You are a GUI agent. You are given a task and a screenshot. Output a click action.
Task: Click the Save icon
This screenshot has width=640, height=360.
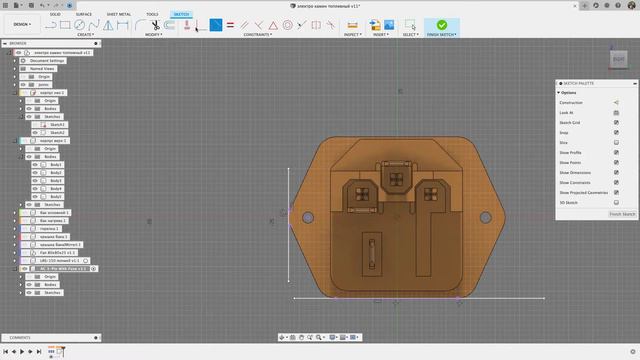point(31,5)
